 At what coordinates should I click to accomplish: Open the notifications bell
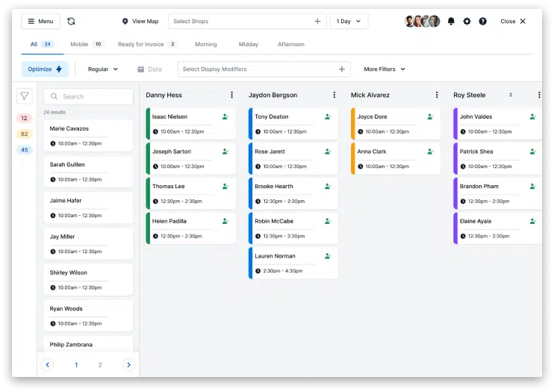point(451,22)
